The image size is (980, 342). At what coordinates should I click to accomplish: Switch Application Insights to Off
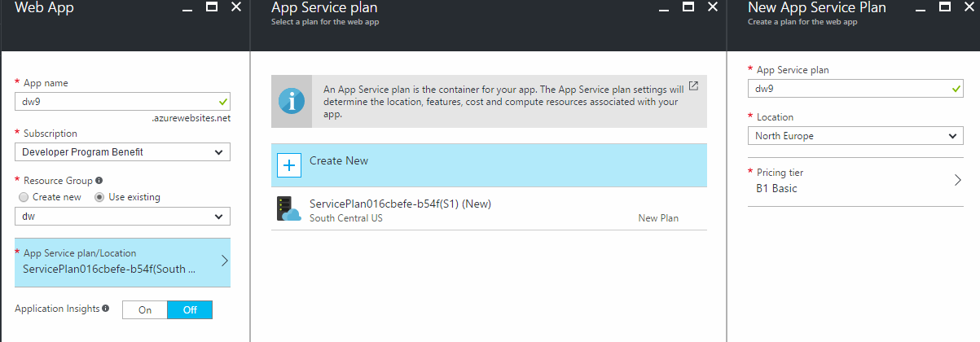coord(189,309)
